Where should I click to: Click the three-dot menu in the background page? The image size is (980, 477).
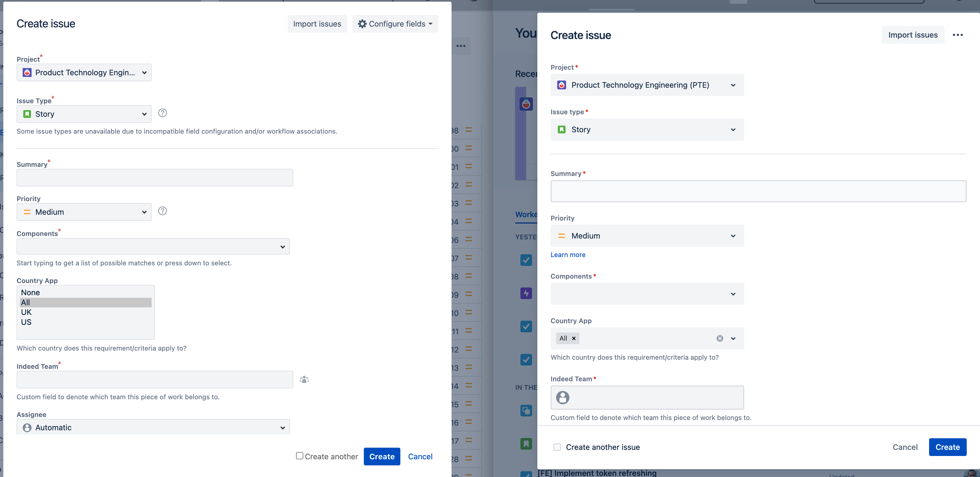coord(461,46)
